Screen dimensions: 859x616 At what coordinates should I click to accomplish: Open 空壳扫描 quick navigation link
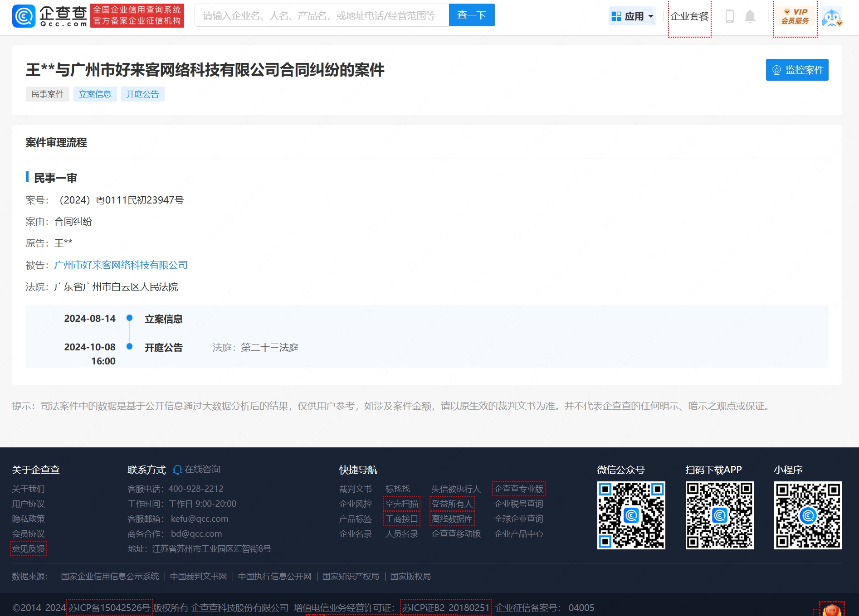click(402, 504)
